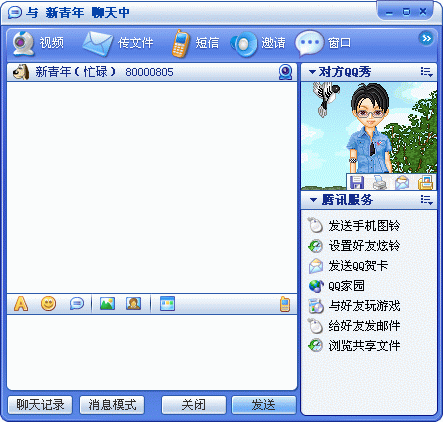Insert a picture using the landscape image icon
The height and width of the screenshot is (422, 443).
[107, 304]
